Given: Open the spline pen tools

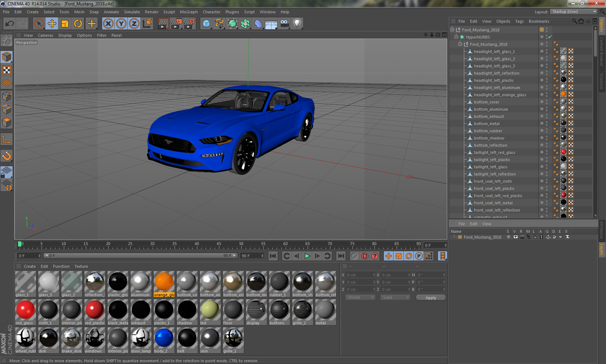Looking at the screenshot, I should click(219, 24).
